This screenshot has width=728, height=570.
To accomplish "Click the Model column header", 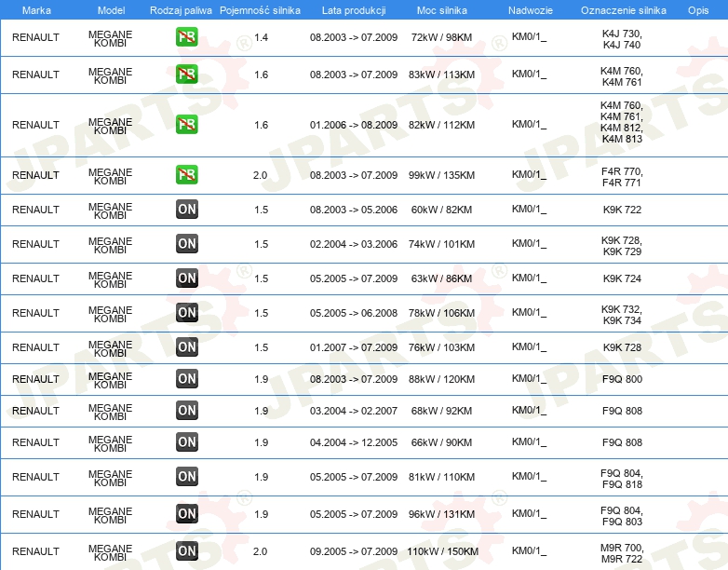I will (x=111, y=10).
